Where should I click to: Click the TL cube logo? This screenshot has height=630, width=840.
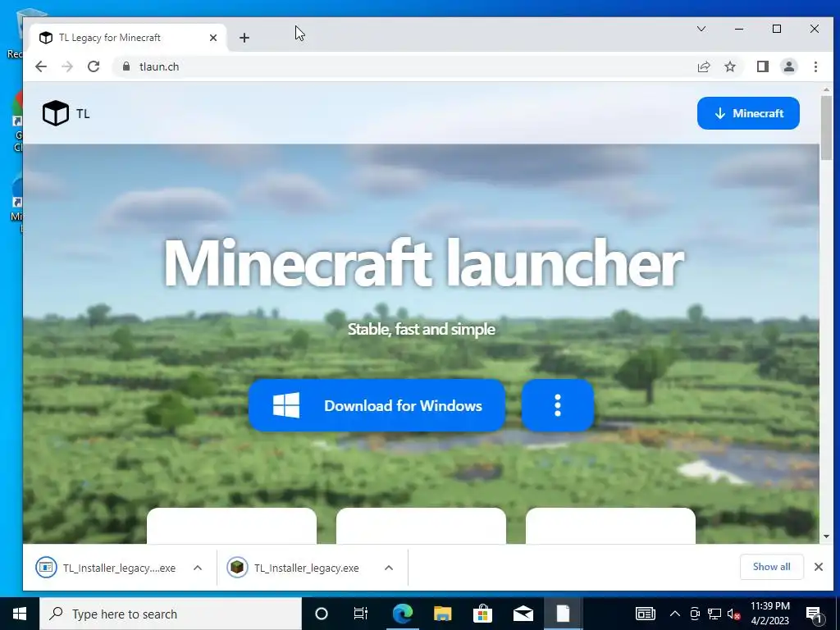56,113
